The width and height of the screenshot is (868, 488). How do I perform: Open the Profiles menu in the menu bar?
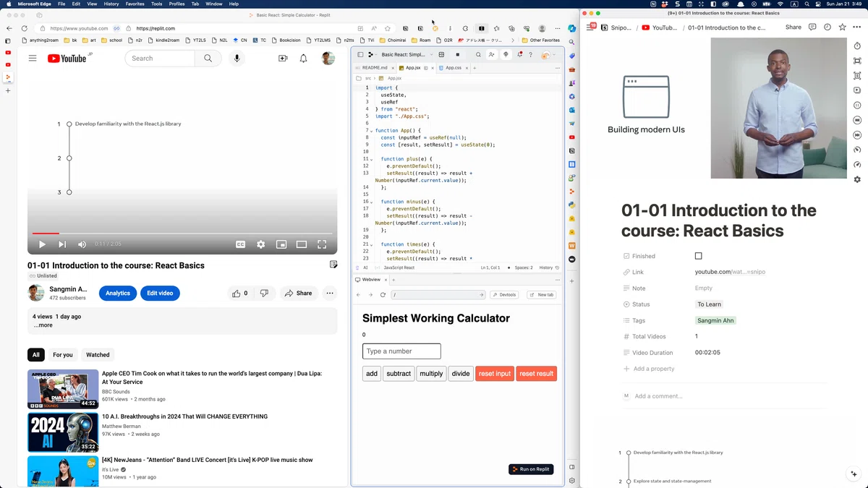coord(176,4)
